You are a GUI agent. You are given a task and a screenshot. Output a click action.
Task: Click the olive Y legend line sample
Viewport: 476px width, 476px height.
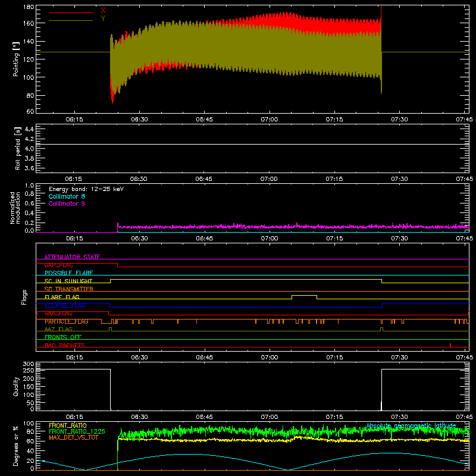click(x=71, y=20)
